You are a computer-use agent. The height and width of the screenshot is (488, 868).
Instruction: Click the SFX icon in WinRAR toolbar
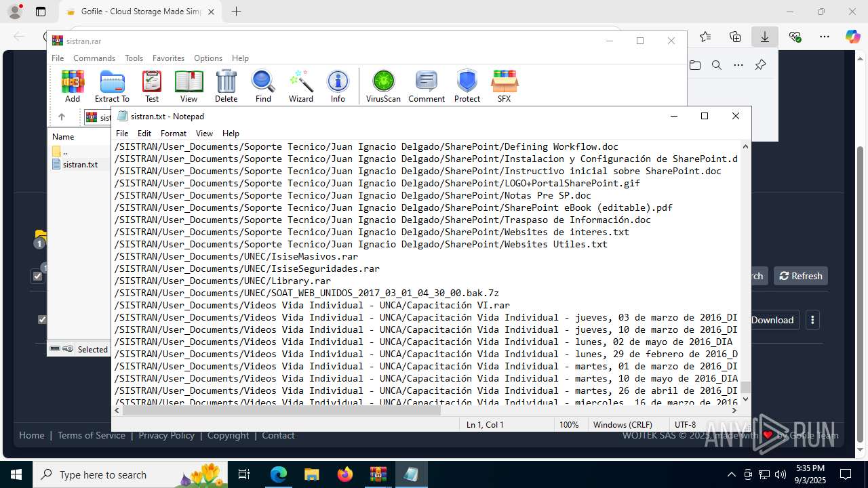[504, 86]
